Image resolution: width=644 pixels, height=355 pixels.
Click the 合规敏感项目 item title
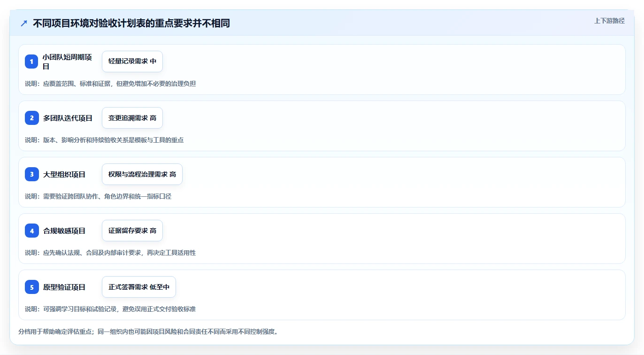tap(64, 231)
